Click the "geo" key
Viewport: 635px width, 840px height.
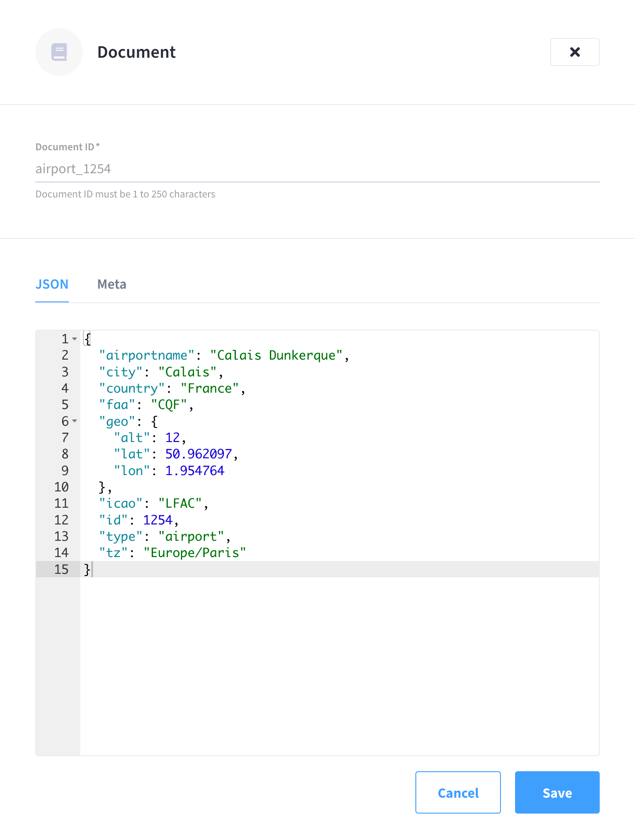pyautogui.click(x=117, y=421)
